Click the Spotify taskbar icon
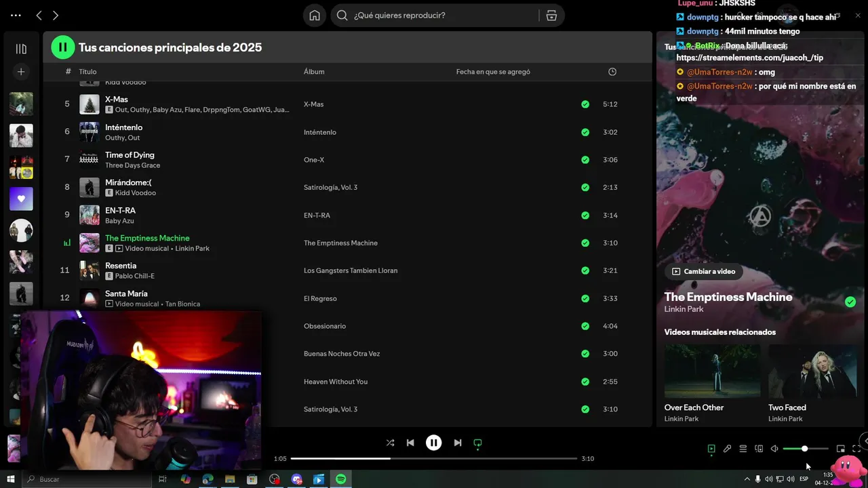Viewport: 868px width, 488px height. click(341, 479)
